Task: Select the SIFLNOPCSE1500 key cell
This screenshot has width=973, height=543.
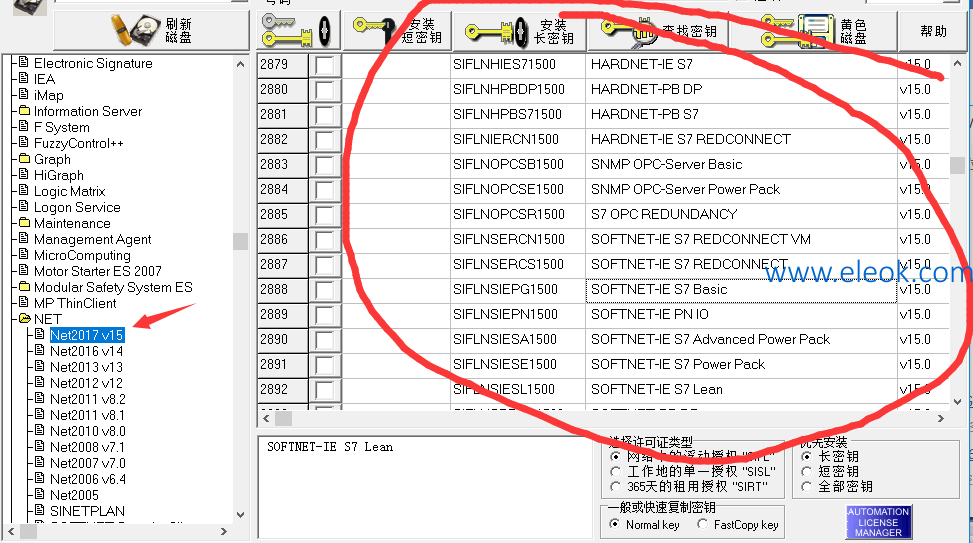Action: point(518,189)
